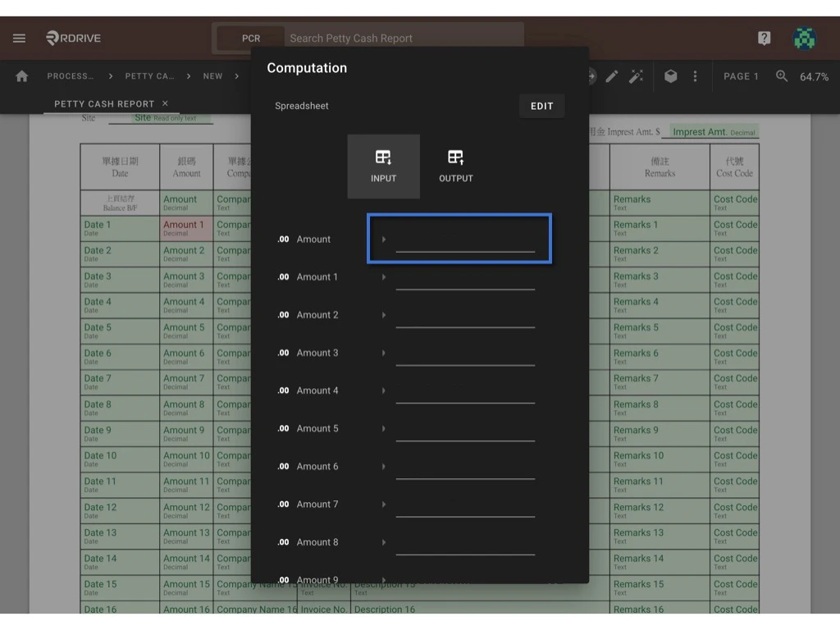Open the main navigation hamburger menu

pos(21,38)
